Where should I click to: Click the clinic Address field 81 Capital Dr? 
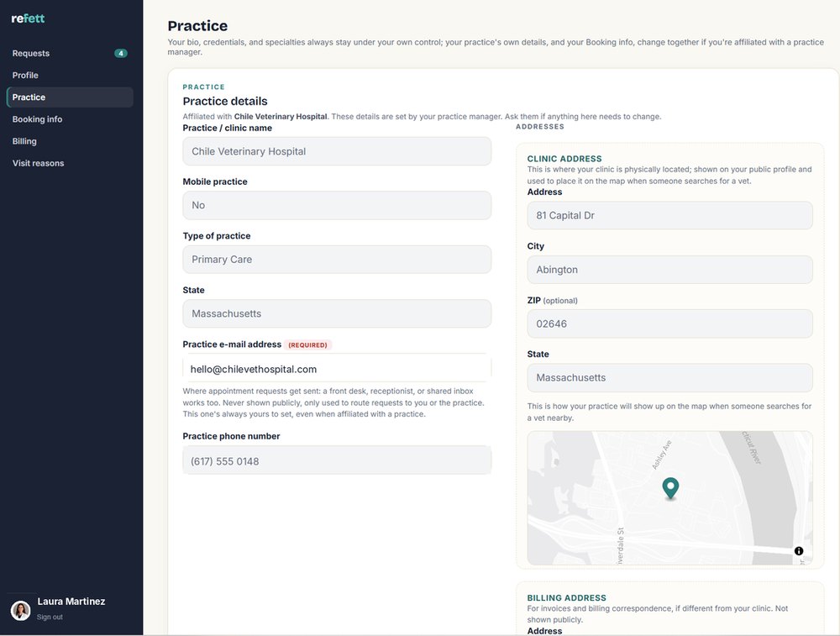click(x=669, y=215)
